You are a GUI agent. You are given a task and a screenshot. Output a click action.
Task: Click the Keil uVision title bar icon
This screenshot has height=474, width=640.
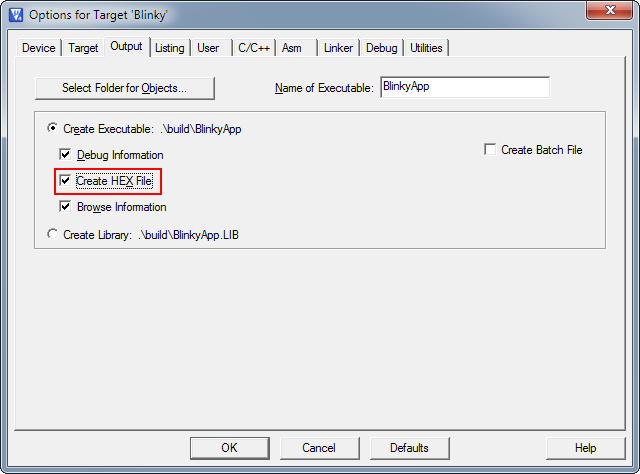[16, 15]
